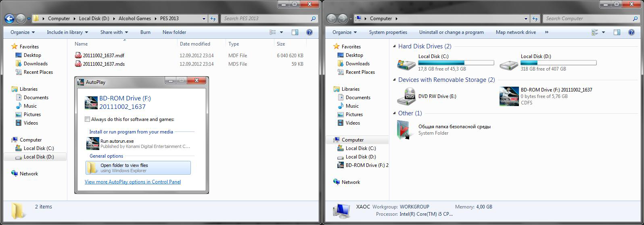Click Local Disk (D:) capacity bar
The image size is (644, 225).
coord(558,63)
